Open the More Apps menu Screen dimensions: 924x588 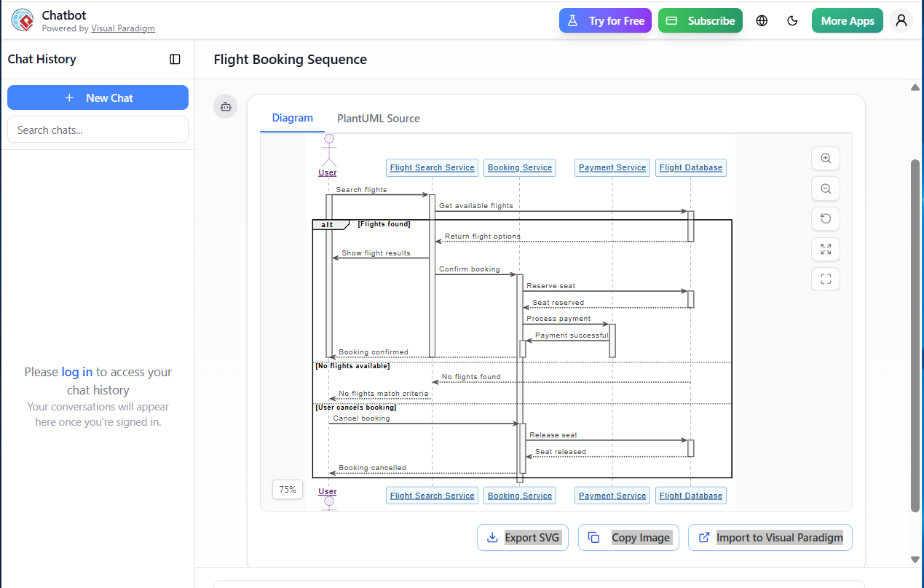tap(847, 20)
